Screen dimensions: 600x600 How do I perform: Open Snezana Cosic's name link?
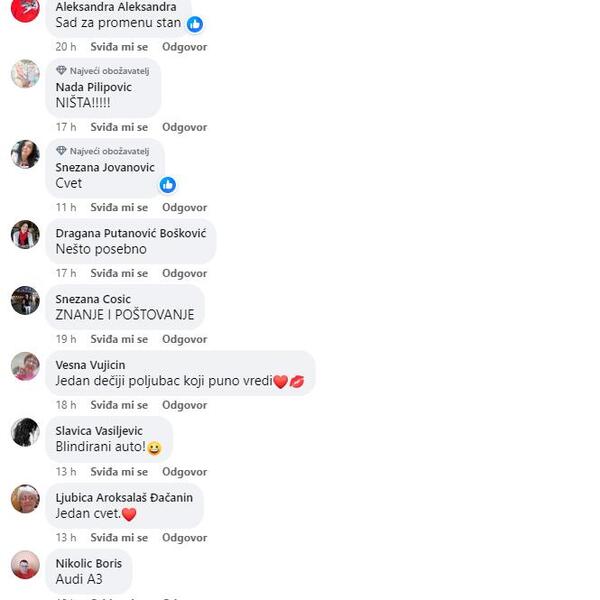93,299
